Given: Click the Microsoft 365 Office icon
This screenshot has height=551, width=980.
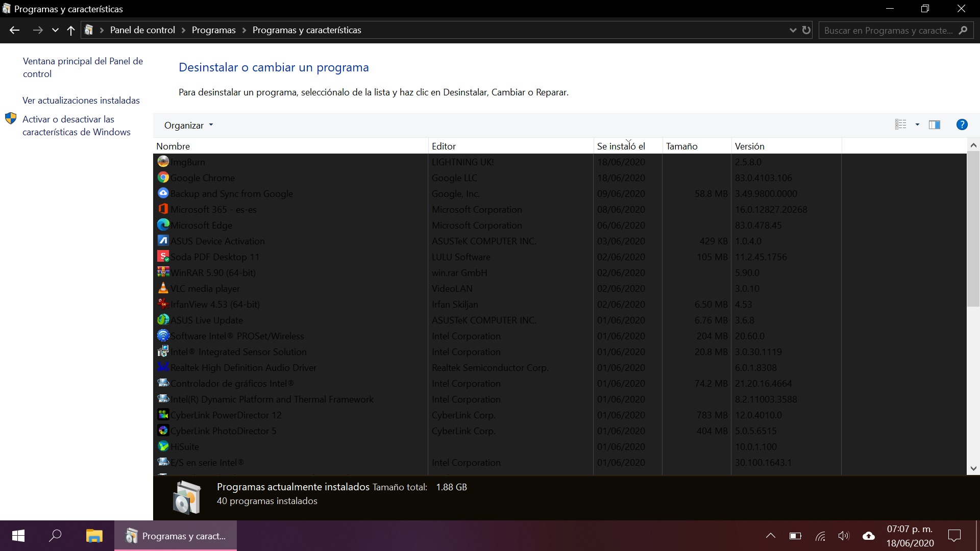Looking at the screenshot, I should pyautogui.click(x=163, y=209).
